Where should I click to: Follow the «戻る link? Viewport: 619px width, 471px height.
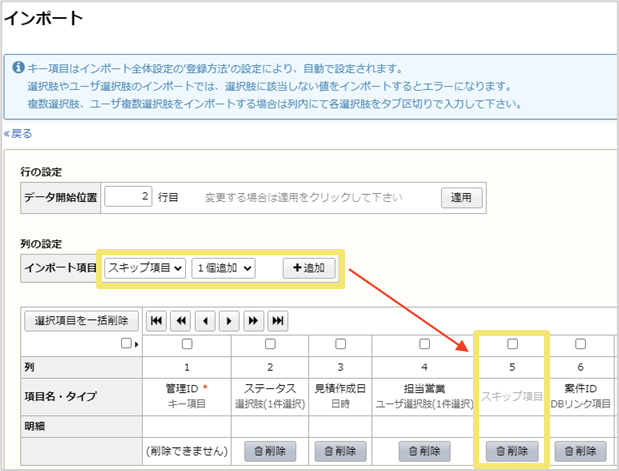(x=18, y=134)
